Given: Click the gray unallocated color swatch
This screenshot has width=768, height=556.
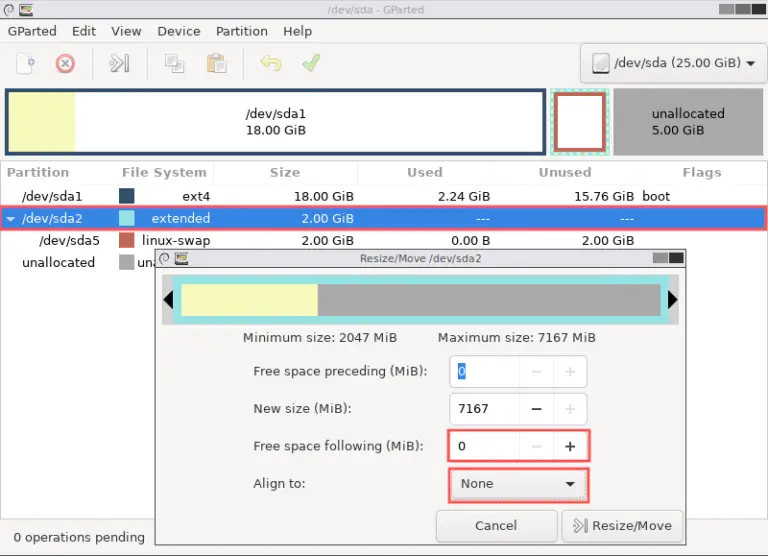Looking at the screenshot, I should point(127,262).
